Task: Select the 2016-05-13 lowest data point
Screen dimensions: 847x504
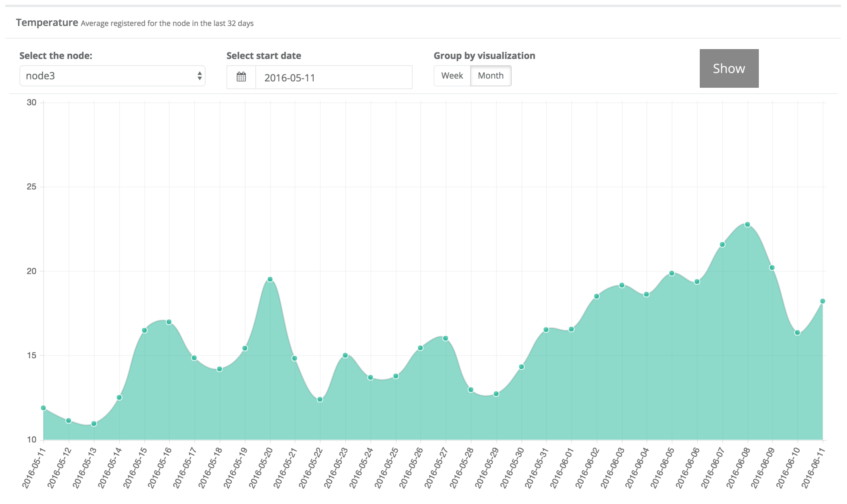Action: (94, 424)
